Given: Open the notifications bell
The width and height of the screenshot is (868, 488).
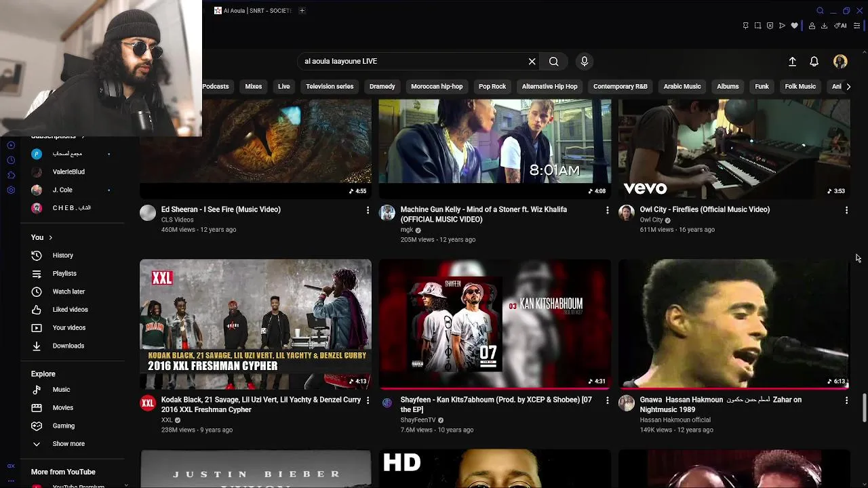Looking at the screenshot, I should (814, 62).
